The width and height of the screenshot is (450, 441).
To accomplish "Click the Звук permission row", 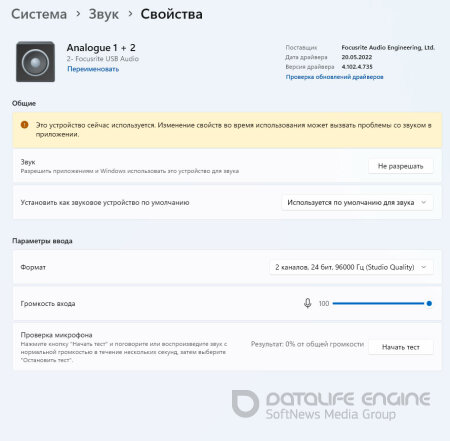I will click(227, 166).
